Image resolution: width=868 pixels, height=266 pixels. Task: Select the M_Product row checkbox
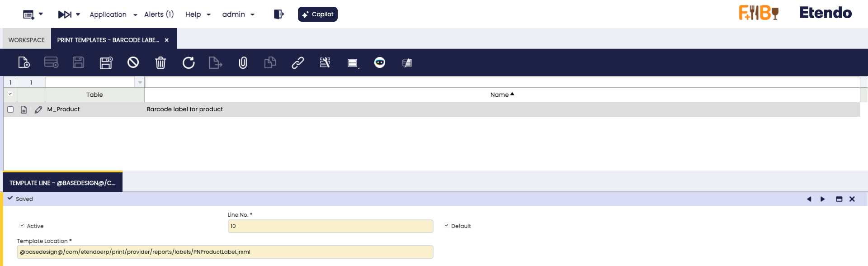[x=10, y=109]
